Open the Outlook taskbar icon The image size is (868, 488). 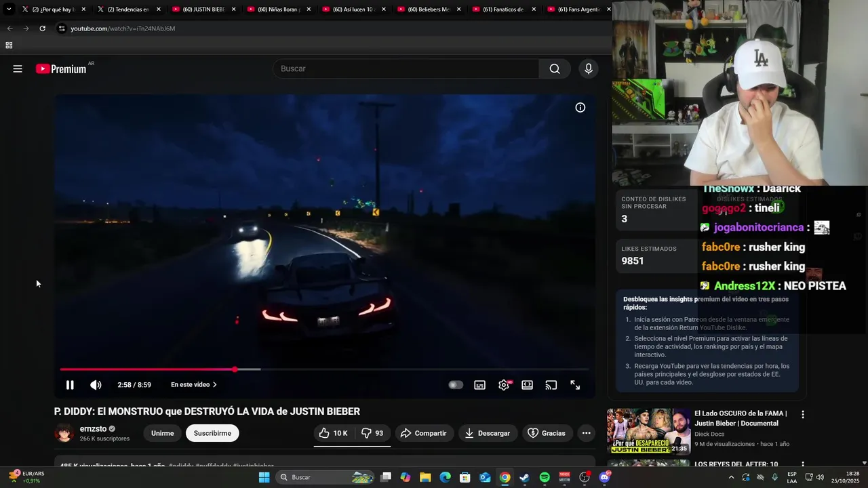tap(485, 477)
